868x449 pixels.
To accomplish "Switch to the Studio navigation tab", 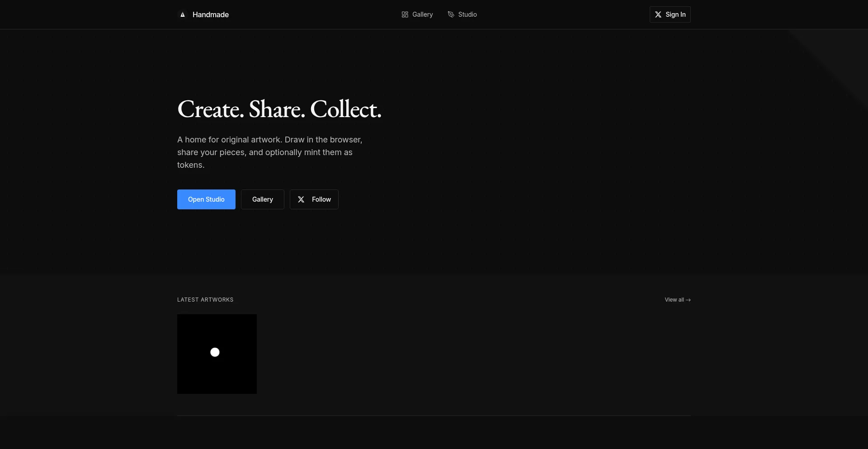I will (x=467, y=14).
